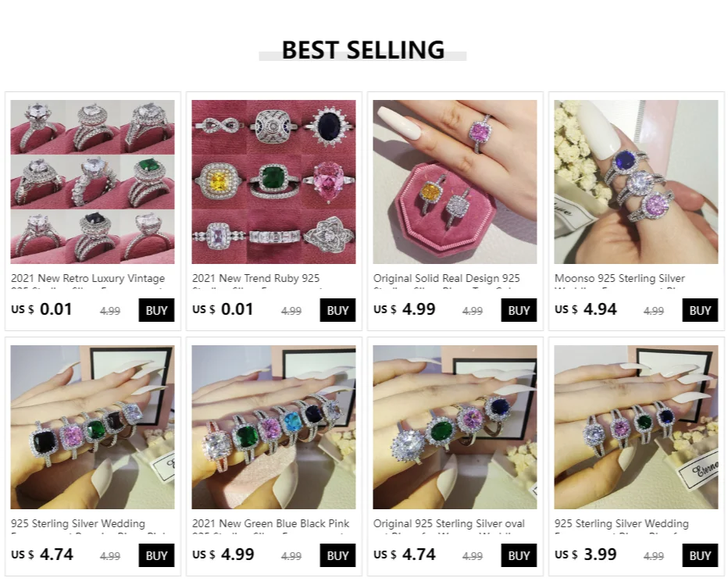Image resolution: width=728 pixels, height=585 pixels.
Task: Click BUY for the New Trend Ruby ring
Action: 337,310
